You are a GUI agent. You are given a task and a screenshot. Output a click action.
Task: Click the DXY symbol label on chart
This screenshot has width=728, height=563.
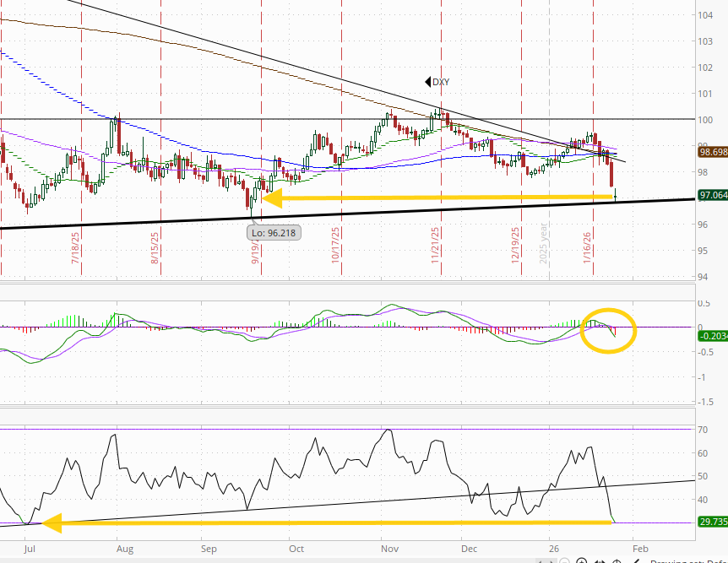click(x=437, y=82)
